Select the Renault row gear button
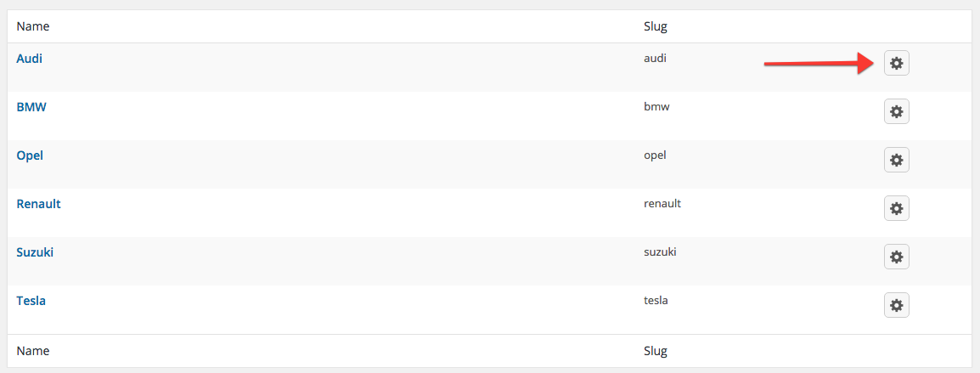Viewport: 980px width, 373px height. click(896, 208)
